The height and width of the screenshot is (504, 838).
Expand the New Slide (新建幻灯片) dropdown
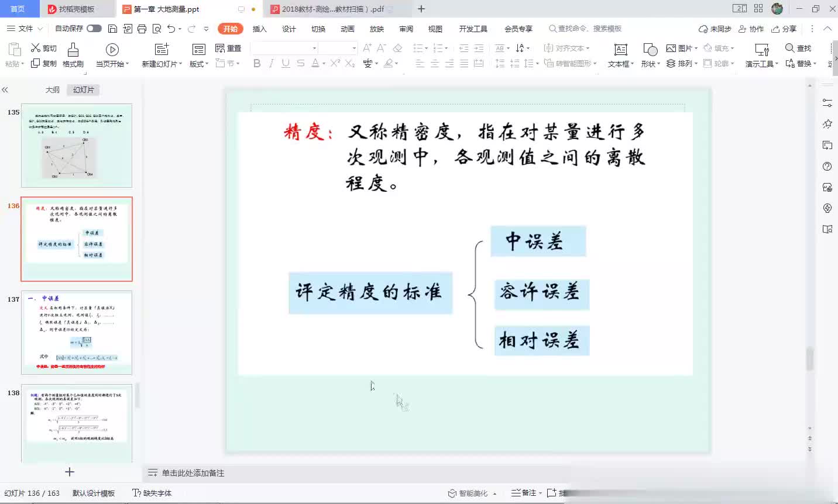pyautogui.click(x=162, y=64)
